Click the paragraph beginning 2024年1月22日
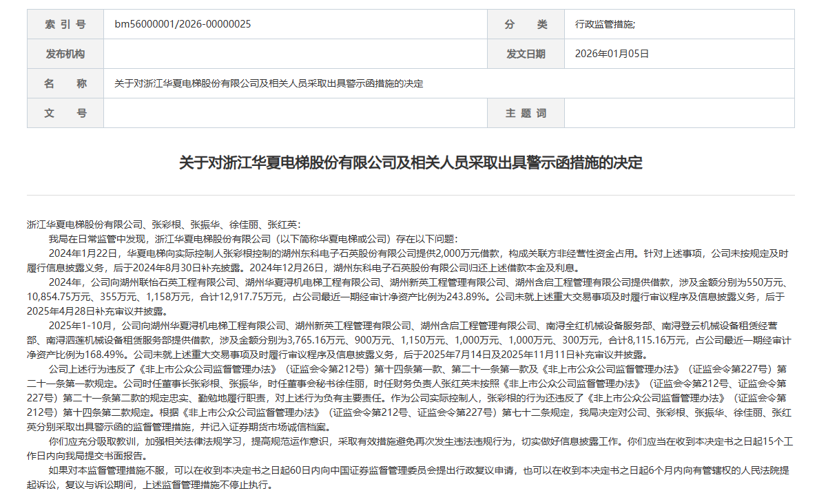This screenshot has width=817, height=504. click(410, 261)
